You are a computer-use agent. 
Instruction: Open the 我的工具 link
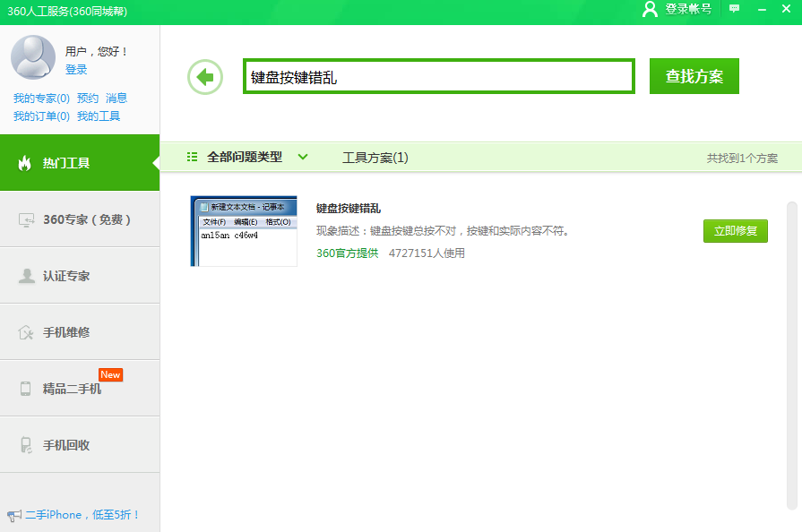pos(101,116)
